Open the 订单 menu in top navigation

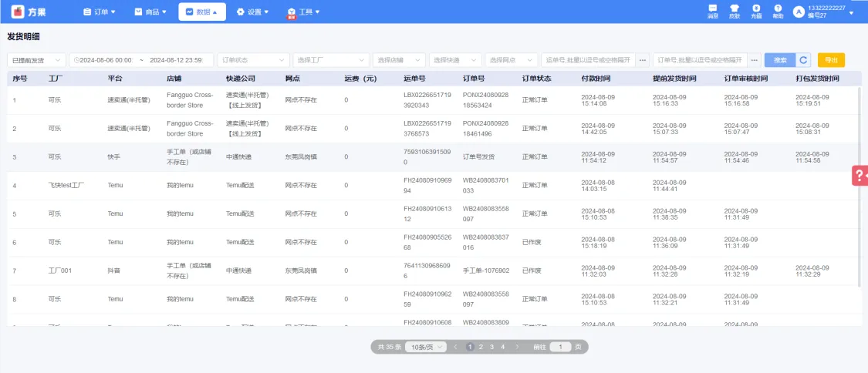[100, 12]
